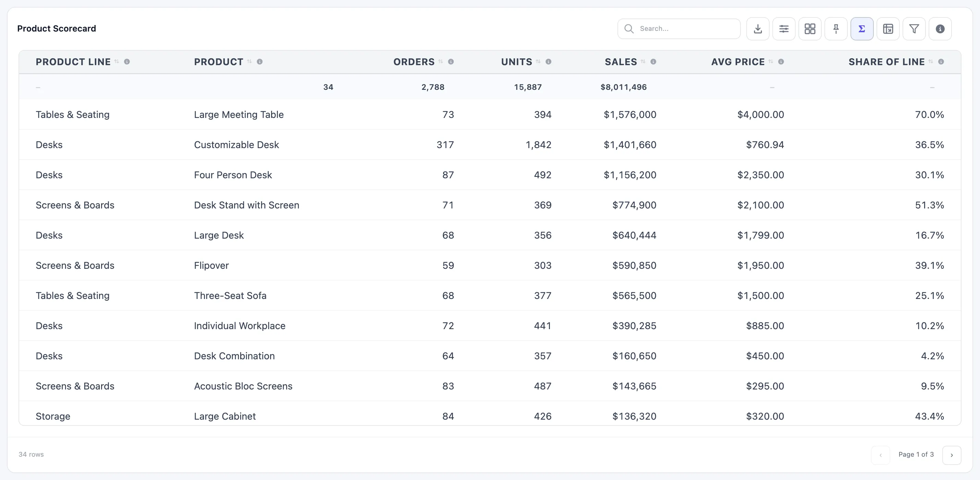Click the info icon beside Avg Price header
Screen dimensions: 980x480
click(x=781, y=62)
